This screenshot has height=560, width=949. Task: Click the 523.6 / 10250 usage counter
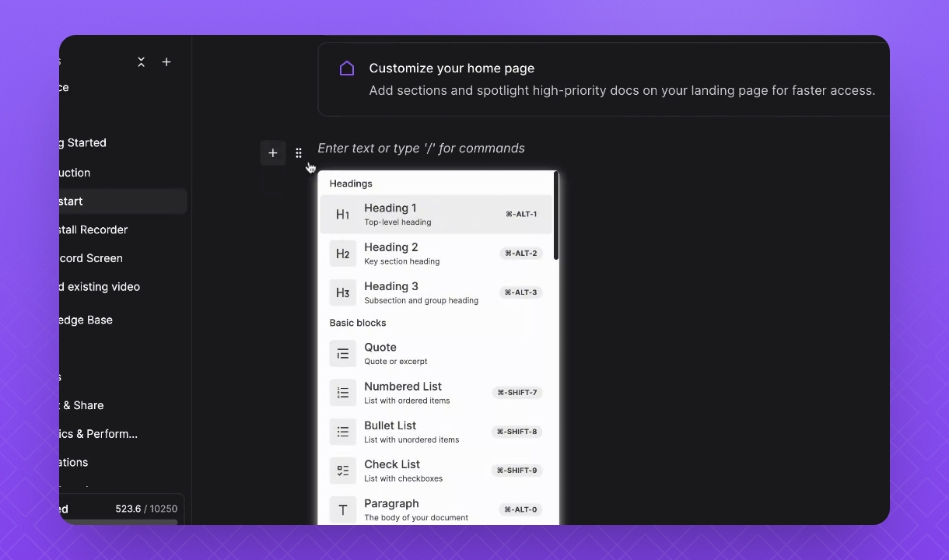coord(146,509)
